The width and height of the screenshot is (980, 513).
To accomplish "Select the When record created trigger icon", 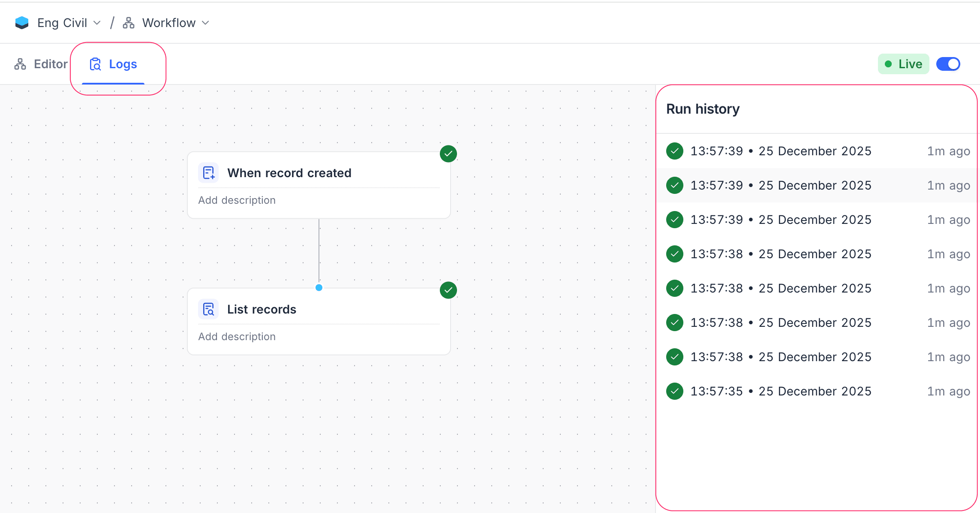I will (208, 172).
